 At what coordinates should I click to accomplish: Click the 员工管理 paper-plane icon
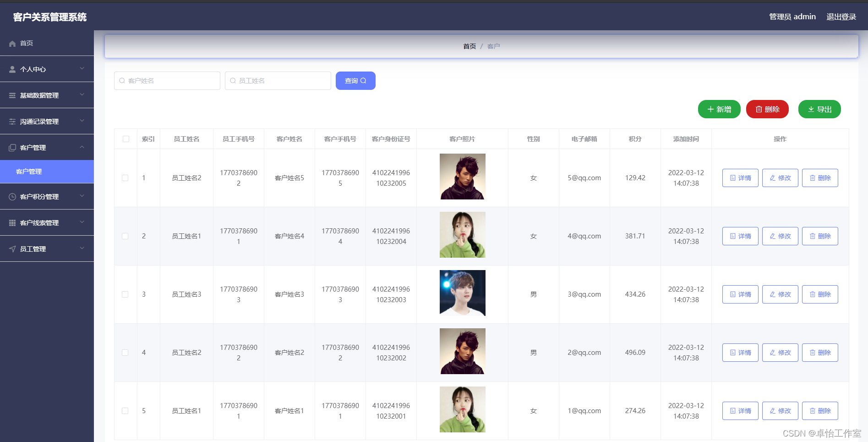coord(11,249)
